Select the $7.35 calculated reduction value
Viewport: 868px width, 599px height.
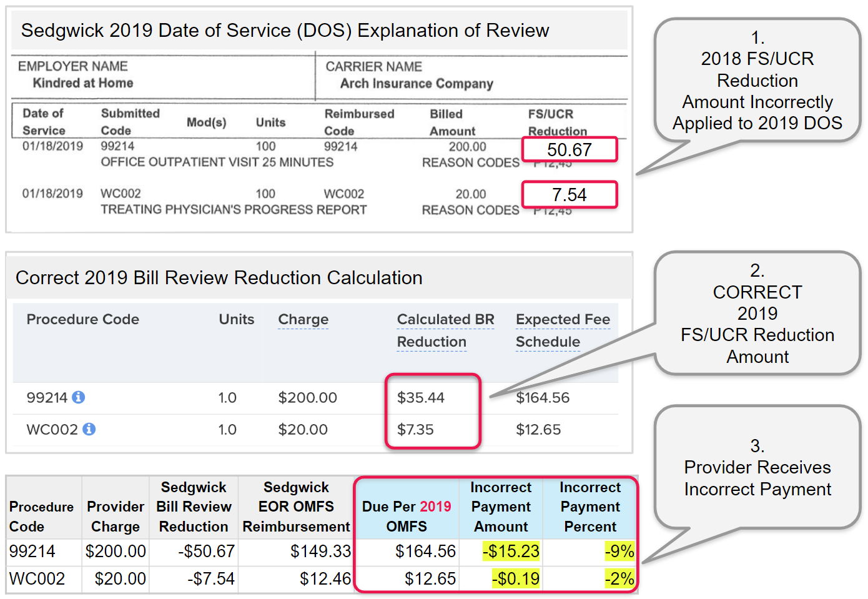pyautogui.click(x=415, y=430)
